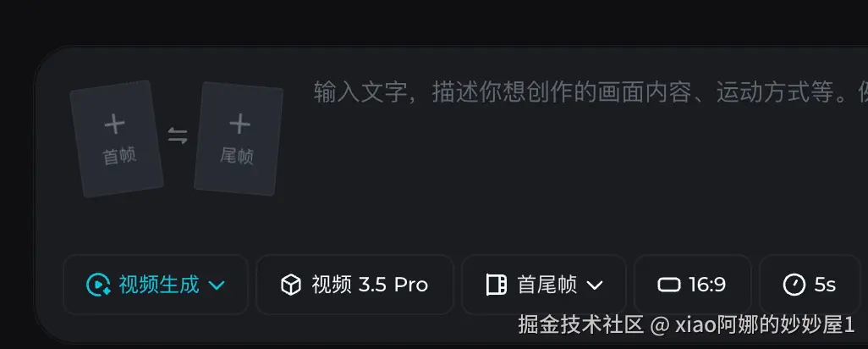Click the 尾帧 label on upload card
The image size is (868, 349).
[x=237, y=156]
